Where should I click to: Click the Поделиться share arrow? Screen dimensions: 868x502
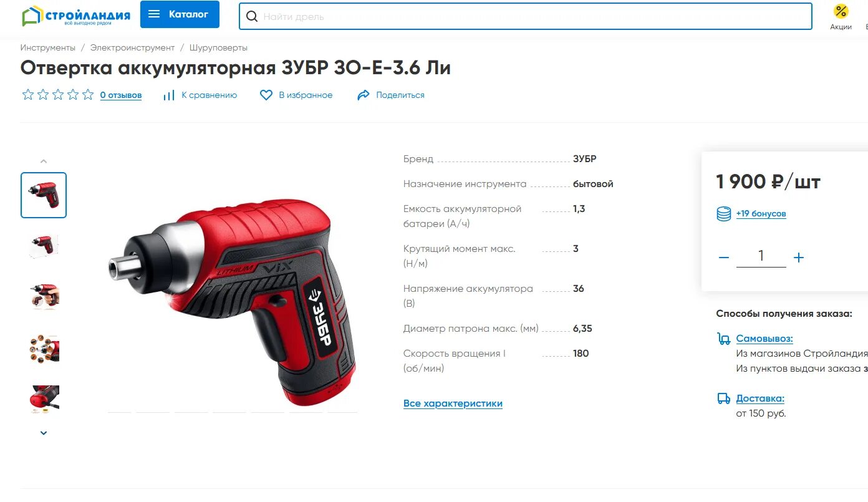(x=391, y=95)
